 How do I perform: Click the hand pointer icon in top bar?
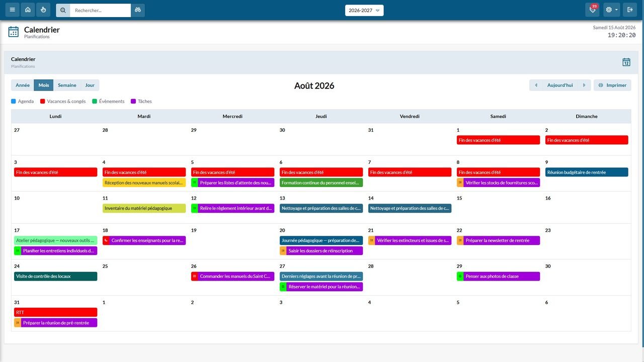click(x=43, y=10)
